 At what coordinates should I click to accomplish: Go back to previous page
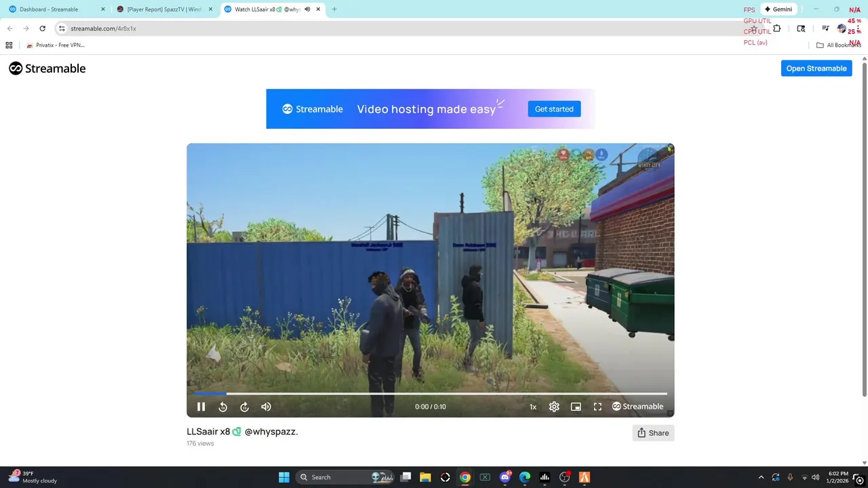[x=9, y=28]
